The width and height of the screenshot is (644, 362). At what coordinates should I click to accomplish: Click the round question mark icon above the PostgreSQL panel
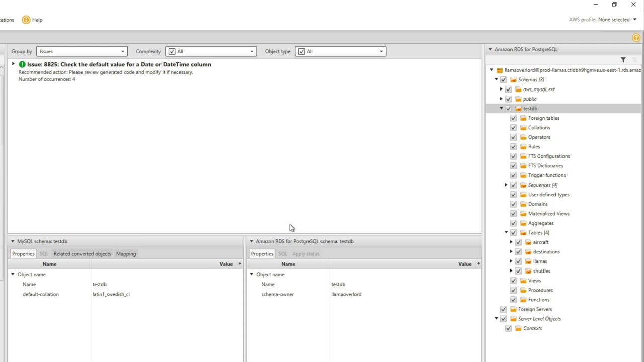pos(636,38)
